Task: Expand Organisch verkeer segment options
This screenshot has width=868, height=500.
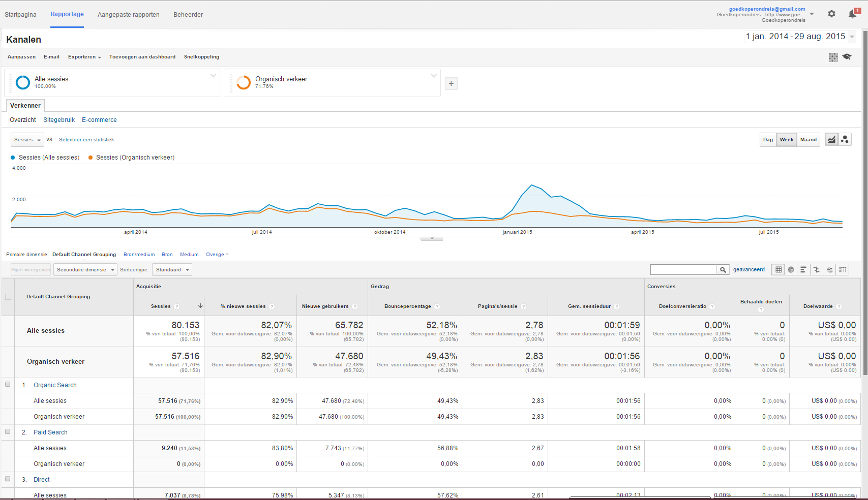Action: 434,75
